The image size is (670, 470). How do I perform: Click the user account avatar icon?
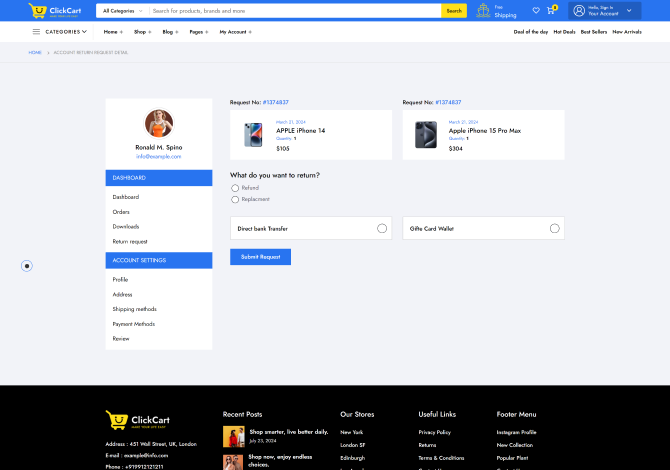(579, 11)
